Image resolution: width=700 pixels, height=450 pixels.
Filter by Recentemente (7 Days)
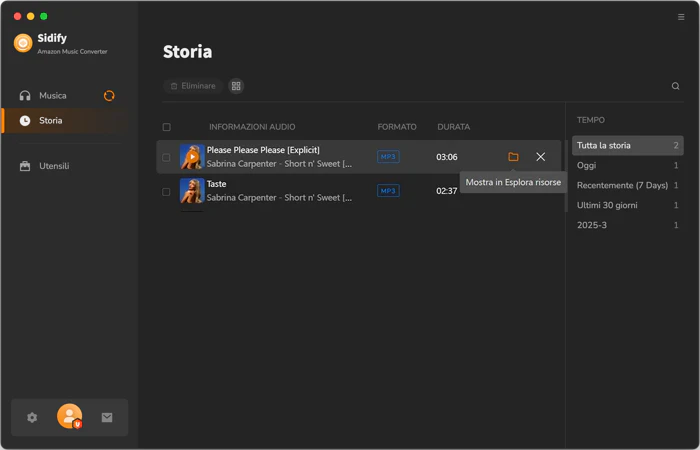tap(627, 185)
